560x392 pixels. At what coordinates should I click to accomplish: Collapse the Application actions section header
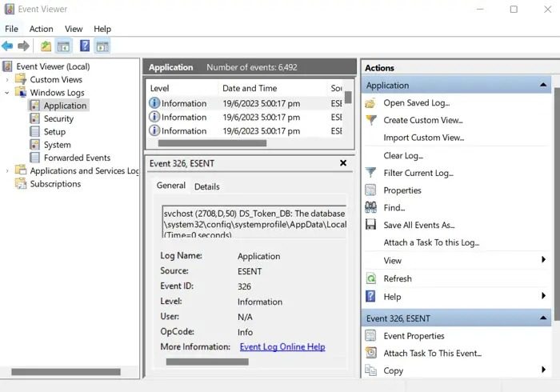[544, 86]
